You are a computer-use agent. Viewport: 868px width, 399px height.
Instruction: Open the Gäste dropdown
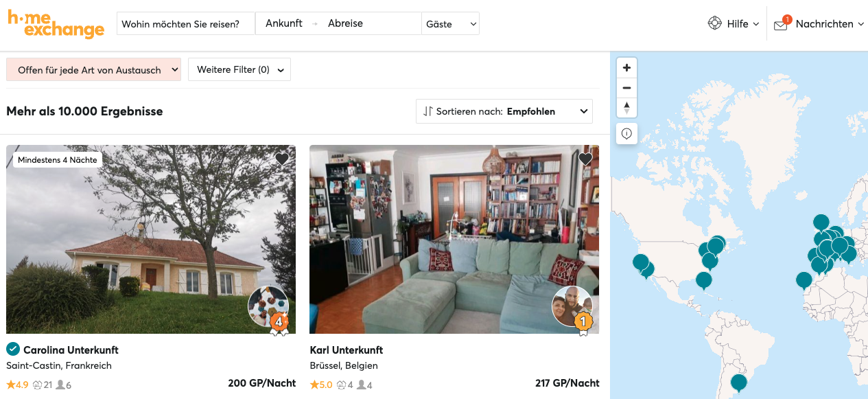pyautogui.click(x=451, y=24)
